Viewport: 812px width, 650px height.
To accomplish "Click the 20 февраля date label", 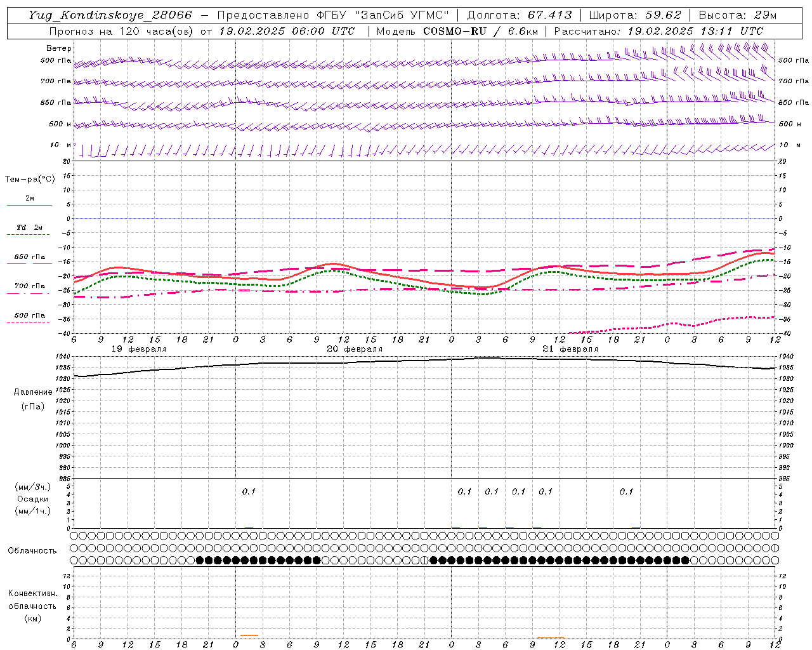I will (x=355, y=349).
